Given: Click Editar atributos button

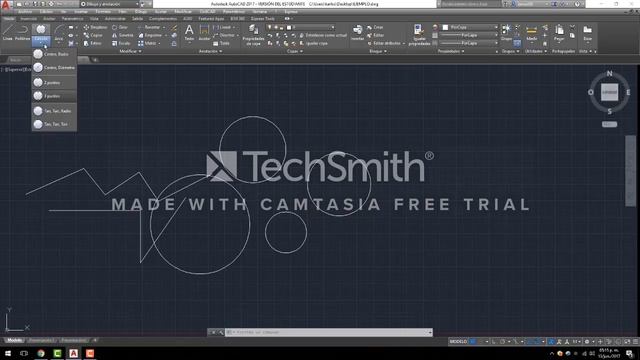Looking at the screenshot, I should (384, 43).
